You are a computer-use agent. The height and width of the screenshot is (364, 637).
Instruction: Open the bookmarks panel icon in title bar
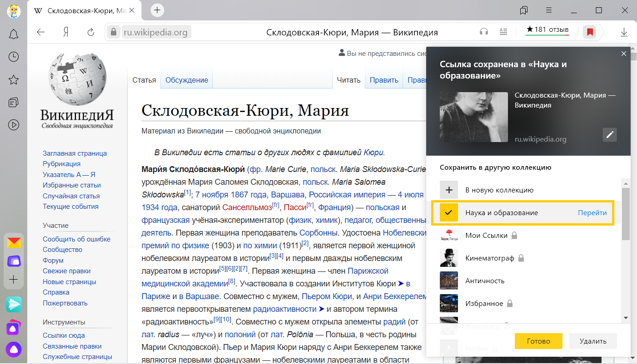point(524,10)
